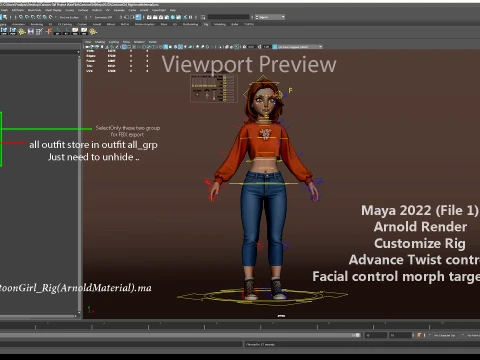Toggle X-Ray Joints panel icon
This screenshot has height=360, width=480.
(x=237, y=47)
